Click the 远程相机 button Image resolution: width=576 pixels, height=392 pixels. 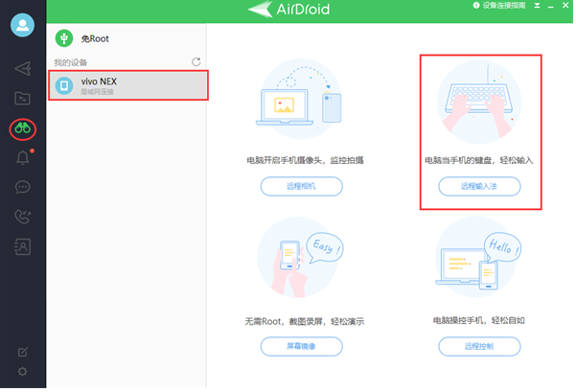[x=301, y=186]
